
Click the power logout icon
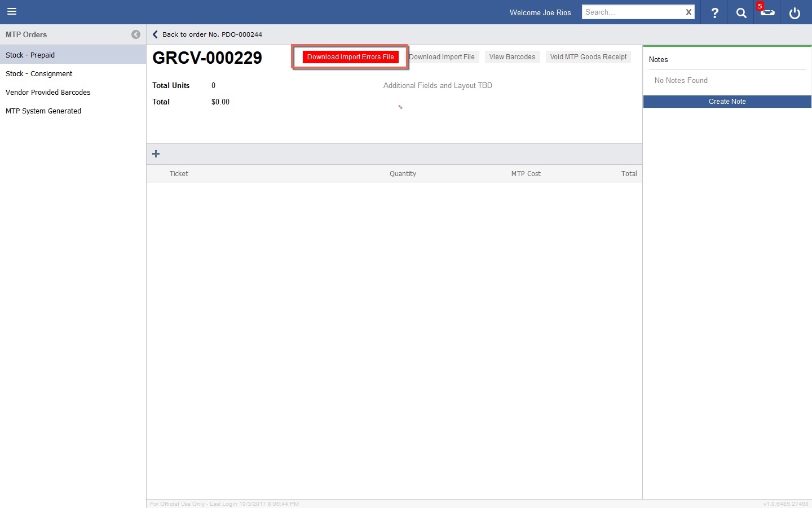tap(795, 12)
